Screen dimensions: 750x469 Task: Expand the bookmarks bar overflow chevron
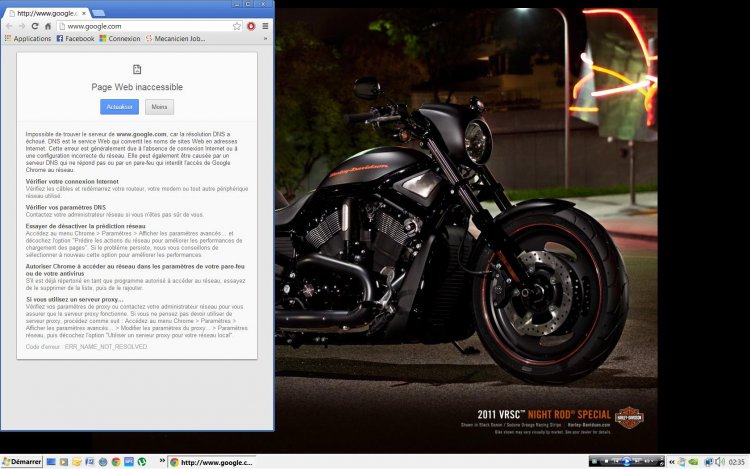(265, 39)
